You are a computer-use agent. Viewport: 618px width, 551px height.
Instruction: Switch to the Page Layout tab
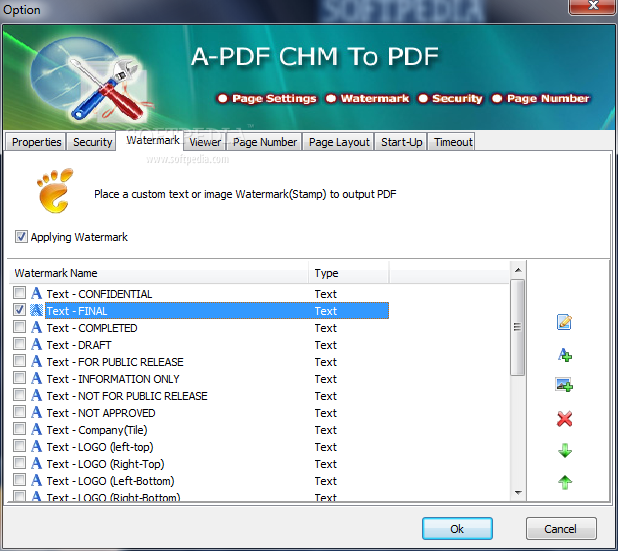click(339, 142)
